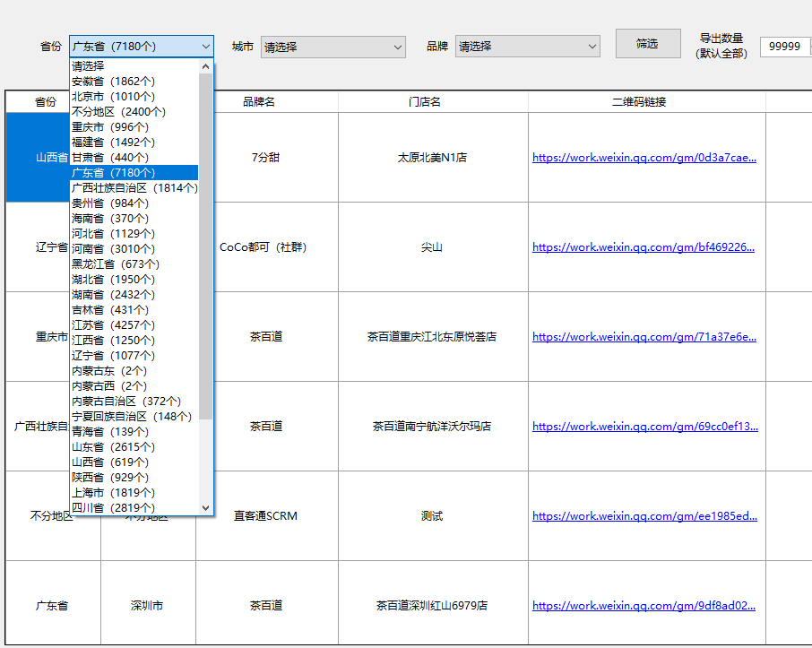Viewport: 812px width, 648px height.
Task: Open the 城市 city dropdown
Action: (x=333, y=47)
